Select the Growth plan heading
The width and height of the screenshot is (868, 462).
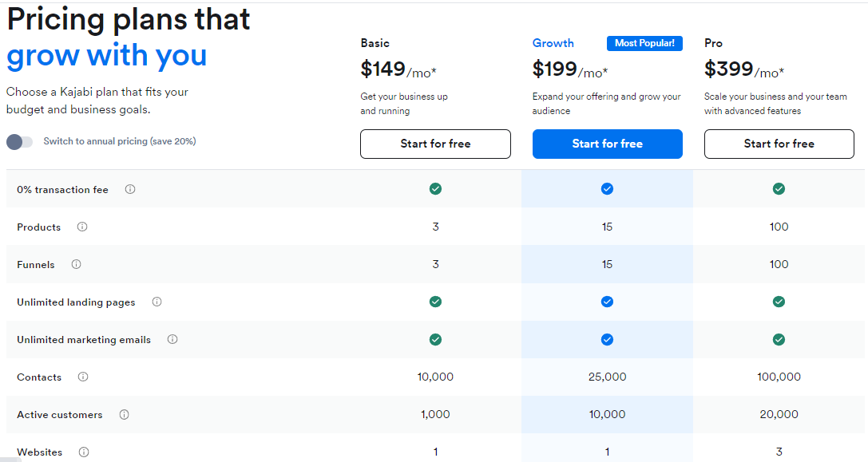point(553,43)
